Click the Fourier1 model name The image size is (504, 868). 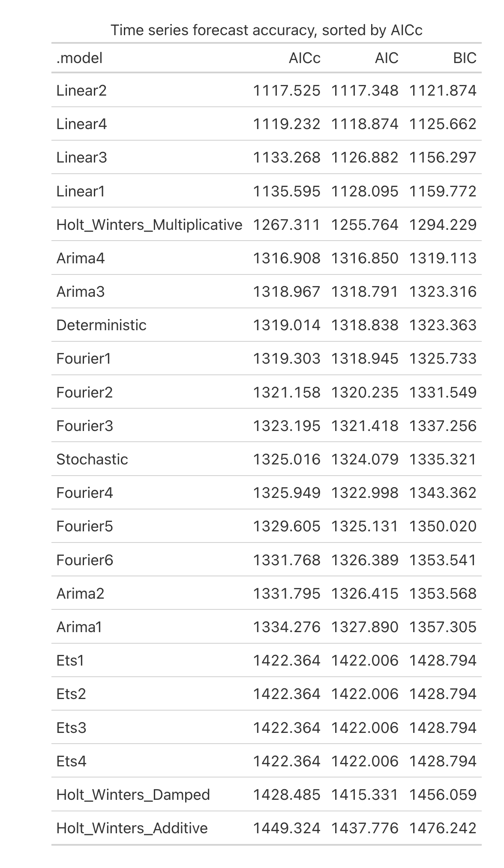coord(84,359)
